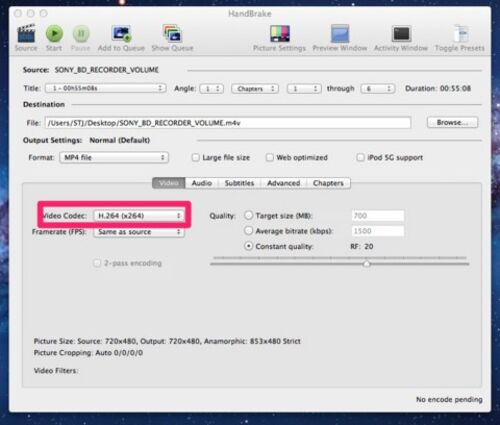Click the constant quality RF slider handle
500x425 pixels.
(367, 264)
